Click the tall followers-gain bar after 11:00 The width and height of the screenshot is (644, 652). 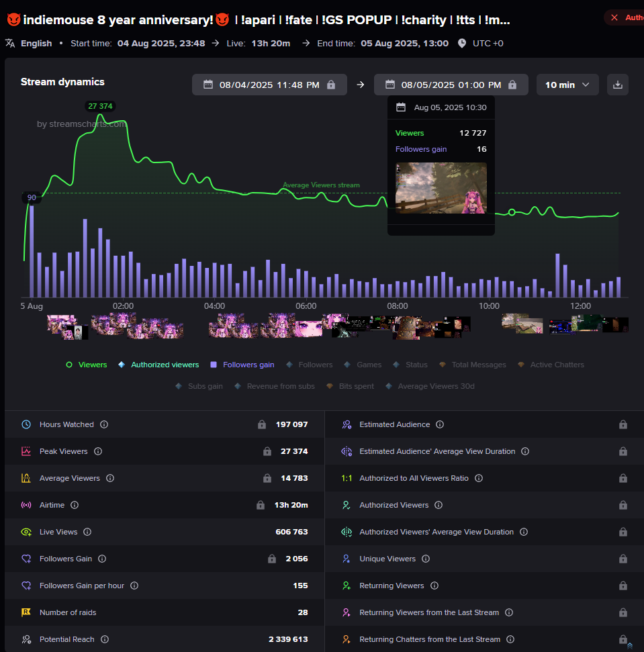(x=557, y=275)
